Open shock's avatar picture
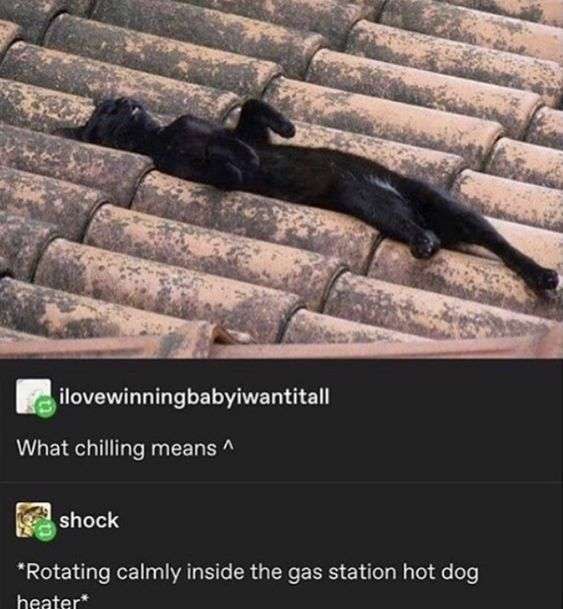 (x=33, y=520)
